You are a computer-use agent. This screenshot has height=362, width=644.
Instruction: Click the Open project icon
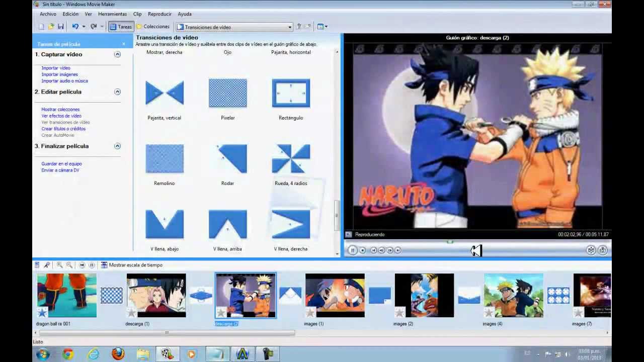click(51, 27)
